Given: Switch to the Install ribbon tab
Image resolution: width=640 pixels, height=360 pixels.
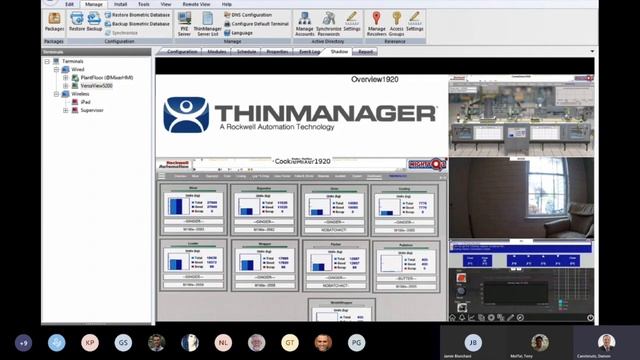Looking at the screenshot, I should click(x=120, y=4).
